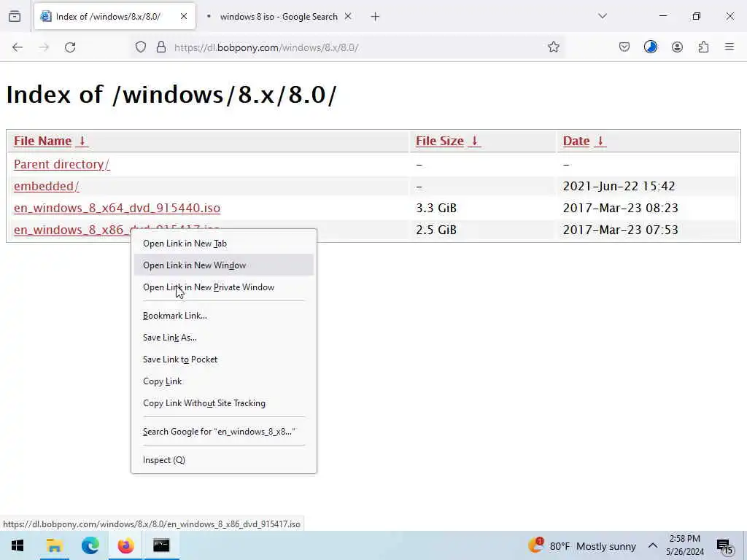This screenshot has width=747, height=560.
Task: Click the Firefox taskbar icon
Action: click(125, 545)
